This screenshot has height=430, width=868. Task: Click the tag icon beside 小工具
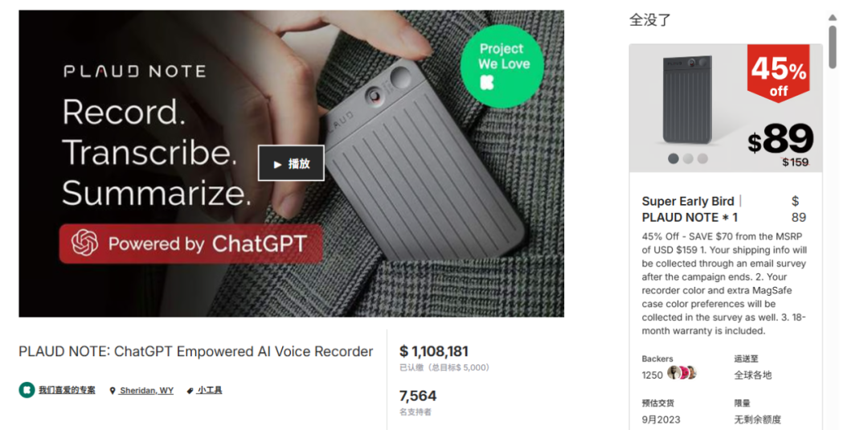click(190, 391)
